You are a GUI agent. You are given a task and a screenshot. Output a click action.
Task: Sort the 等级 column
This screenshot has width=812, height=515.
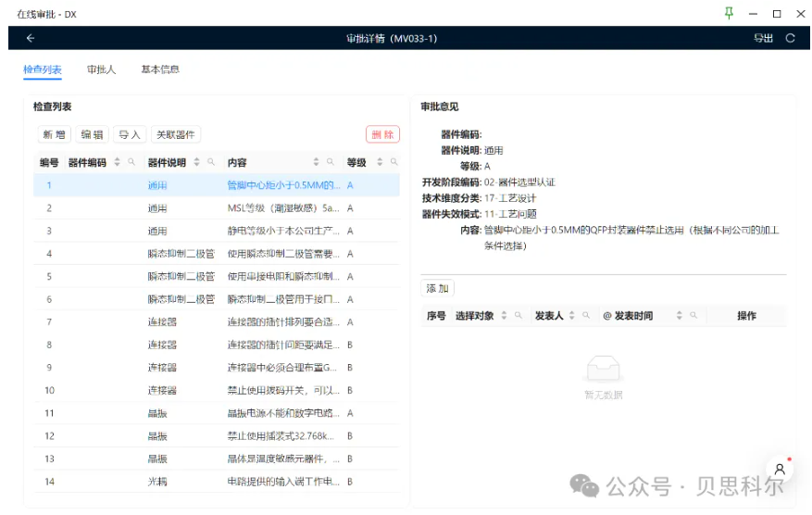point(380,162)
